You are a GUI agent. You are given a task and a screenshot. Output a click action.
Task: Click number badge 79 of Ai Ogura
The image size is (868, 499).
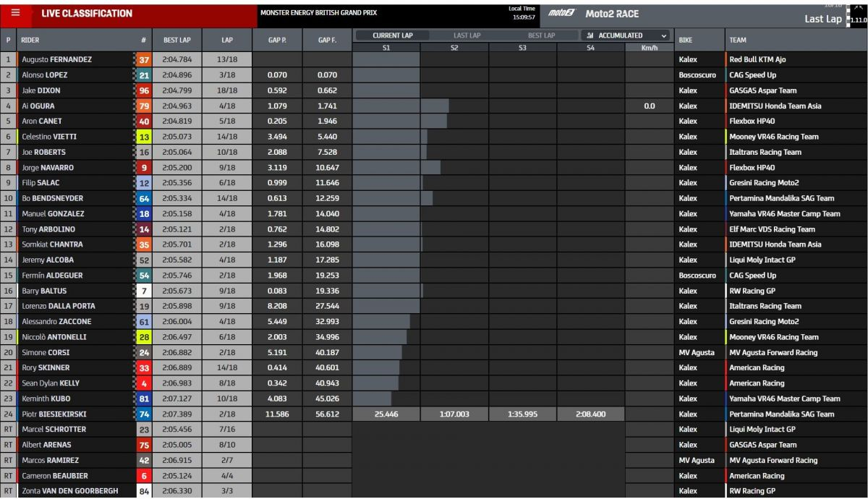point(144,106)
